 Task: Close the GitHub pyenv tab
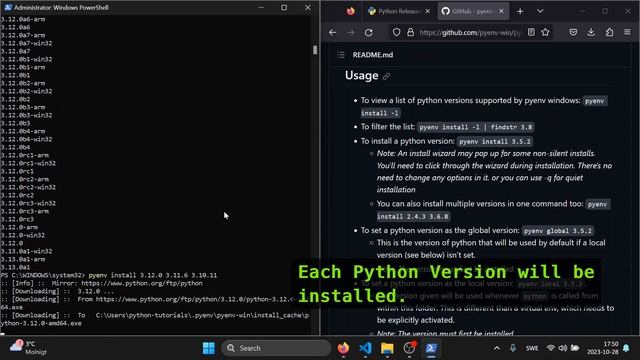click(501, 11)
